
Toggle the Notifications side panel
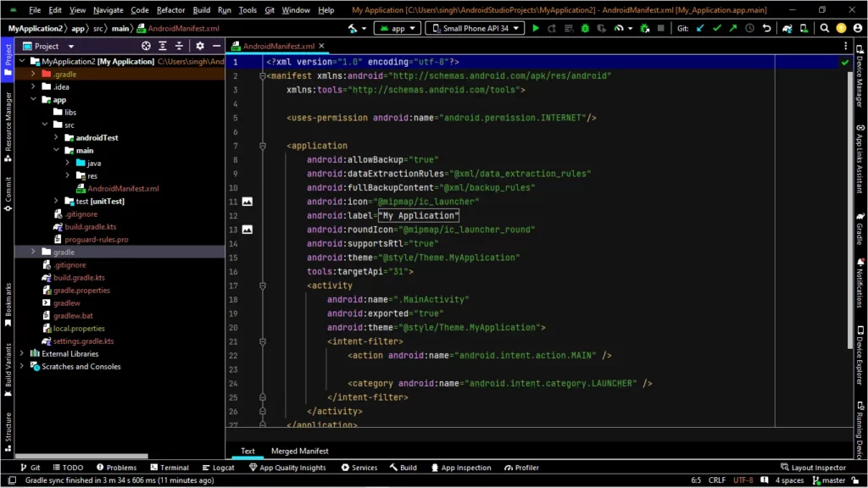pyautogui.click(x=860, y=282)
